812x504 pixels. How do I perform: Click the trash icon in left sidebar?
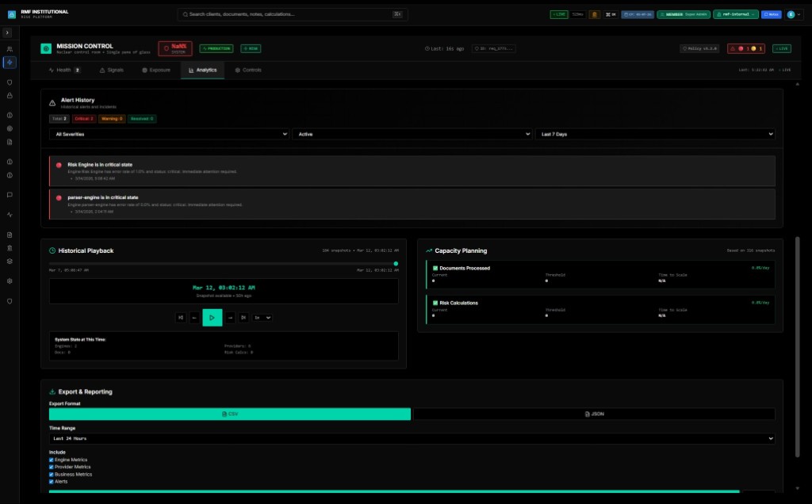(10, 247)
